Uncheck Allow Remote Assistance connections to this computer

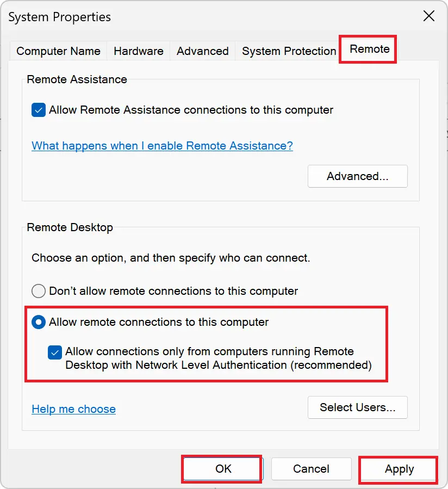(38, 110)
